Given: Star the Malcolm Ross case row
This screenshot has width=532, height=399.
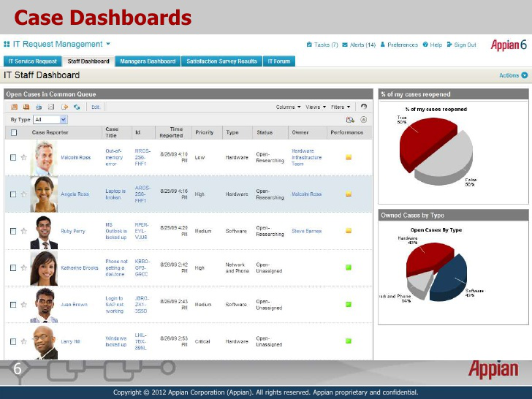Looking at the screenshot, I should pyautogui.click(x=23, y=157).
